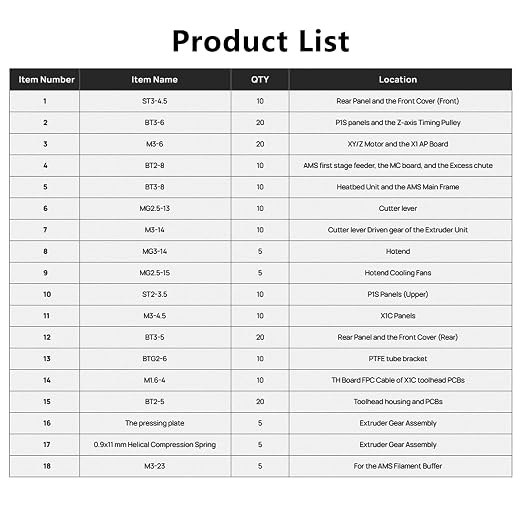Click the PTFE tube bracket cell

pos(400,359)
